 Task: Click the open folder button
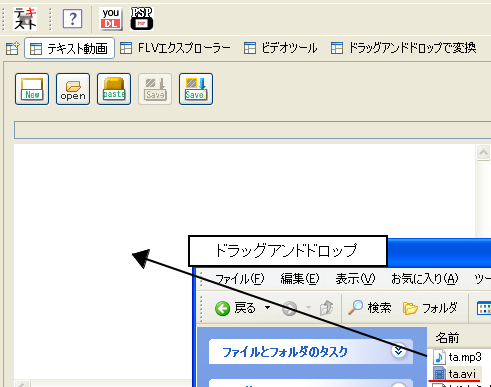click(73, 89)
